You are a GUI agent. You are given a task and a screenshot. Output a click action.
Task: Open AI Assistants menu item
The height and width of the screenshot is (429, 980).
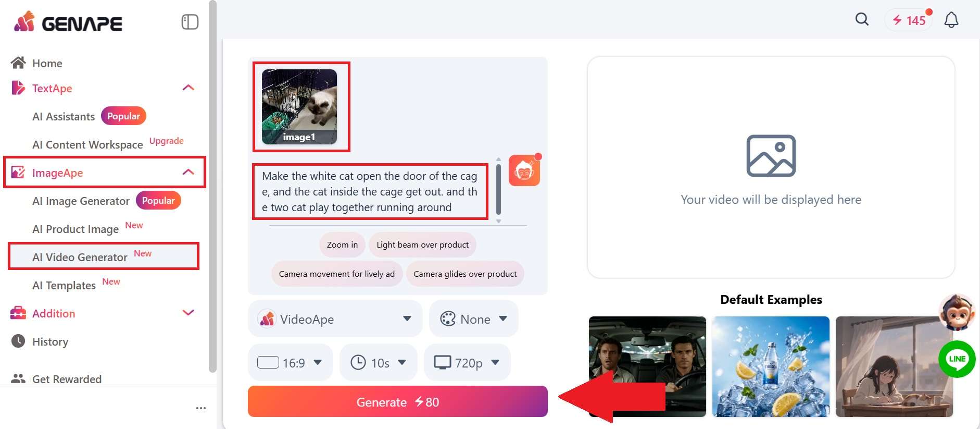tap(64, 116)
